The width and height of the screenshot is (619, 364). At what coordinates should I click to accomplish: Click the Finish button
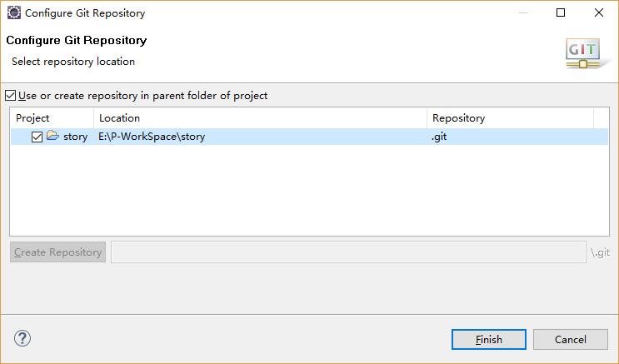[x=489, y=340]
